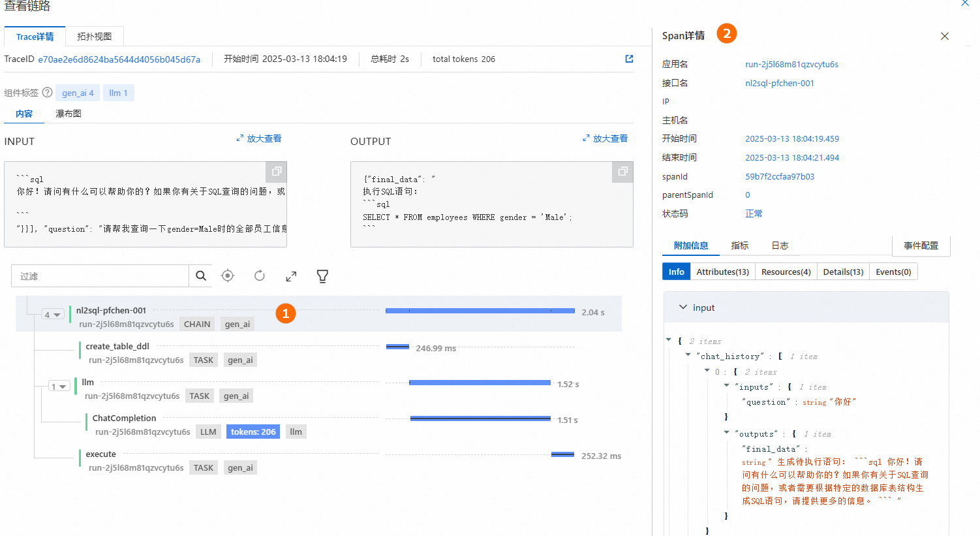980x536 pixels.
Task: Open the 日志 tab
Action: tap(780, 245)
